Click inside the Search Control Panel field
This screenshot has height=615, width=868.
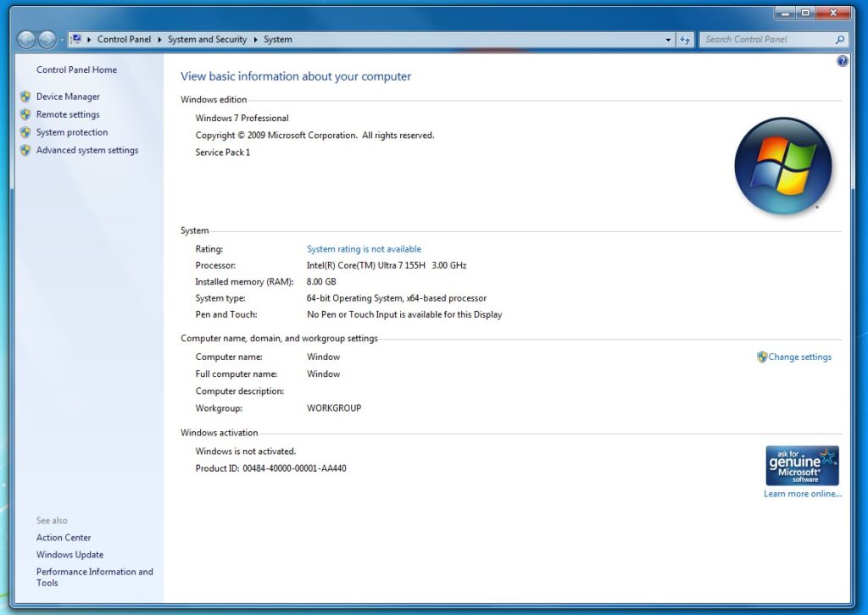tap(767, 40)
